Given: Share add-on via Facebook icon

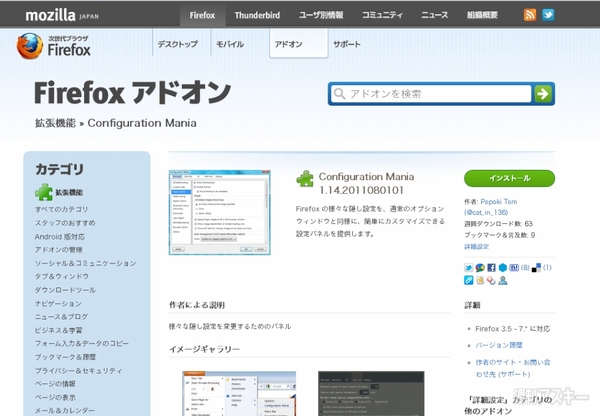Looking at the screenshot, I should click(491, 268).
